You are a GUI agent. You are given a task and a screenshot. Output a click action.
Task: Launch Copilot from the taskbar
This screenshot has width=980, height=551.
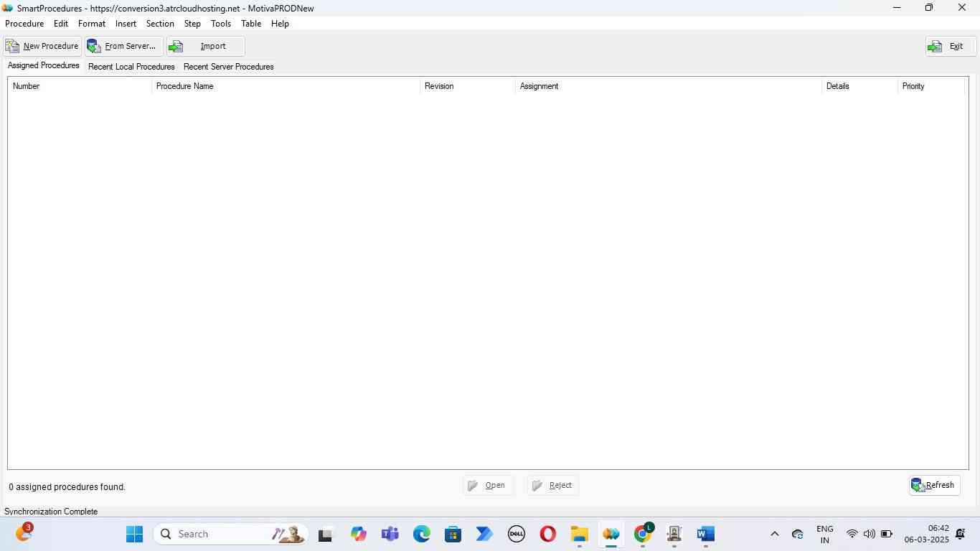tap(358, 534)
